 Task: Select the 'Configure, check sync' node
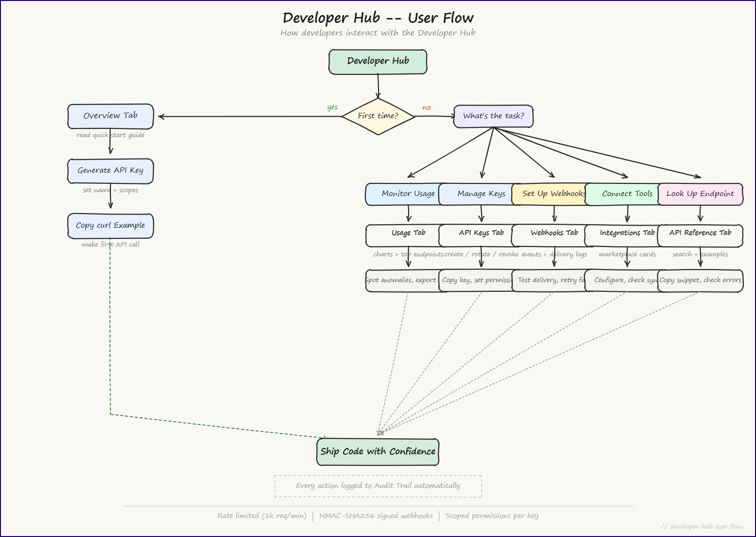click(x=622, y=281)
